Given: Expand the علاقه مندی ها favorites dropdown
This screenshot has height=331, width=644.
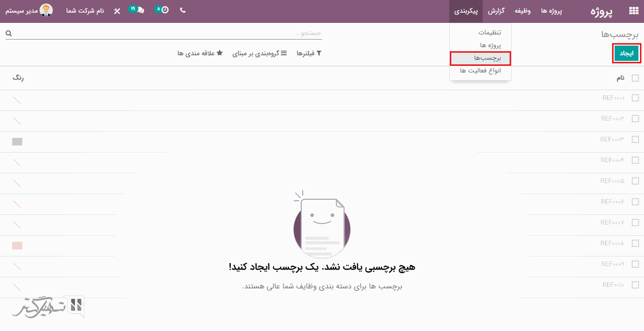Looking at the screenshot, I should click(x=200, y=53).
